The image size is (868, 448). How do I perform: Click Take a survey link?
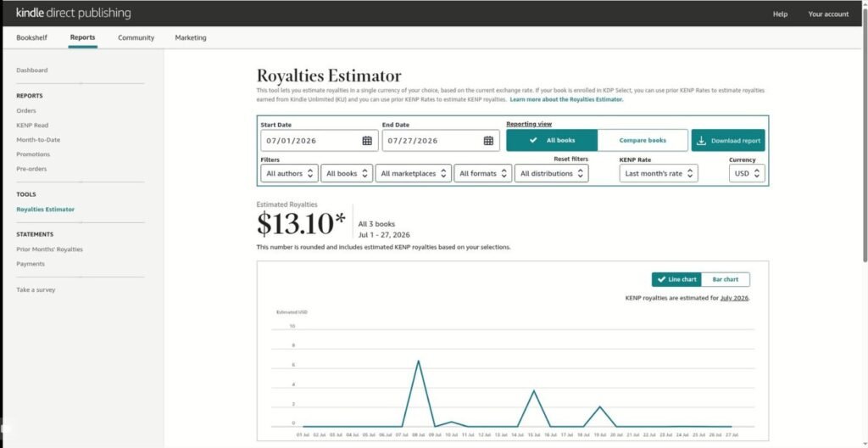pyautogui.click(x=36, y=290)
